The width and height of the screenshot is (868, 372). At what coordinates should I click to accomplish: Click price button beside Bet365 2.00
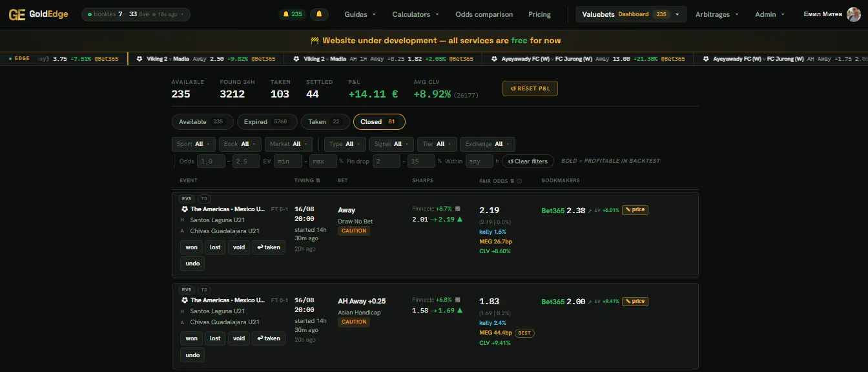(x=635, y=301)
